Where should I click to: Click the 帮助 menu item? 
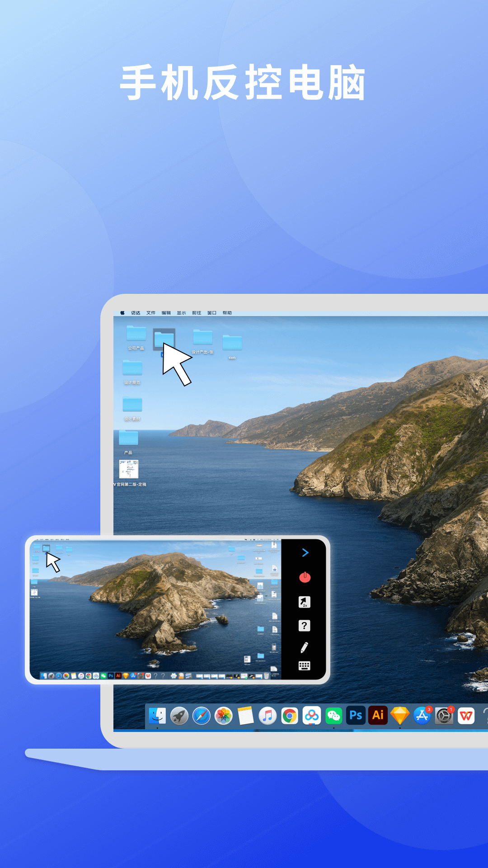click(227, 313)
